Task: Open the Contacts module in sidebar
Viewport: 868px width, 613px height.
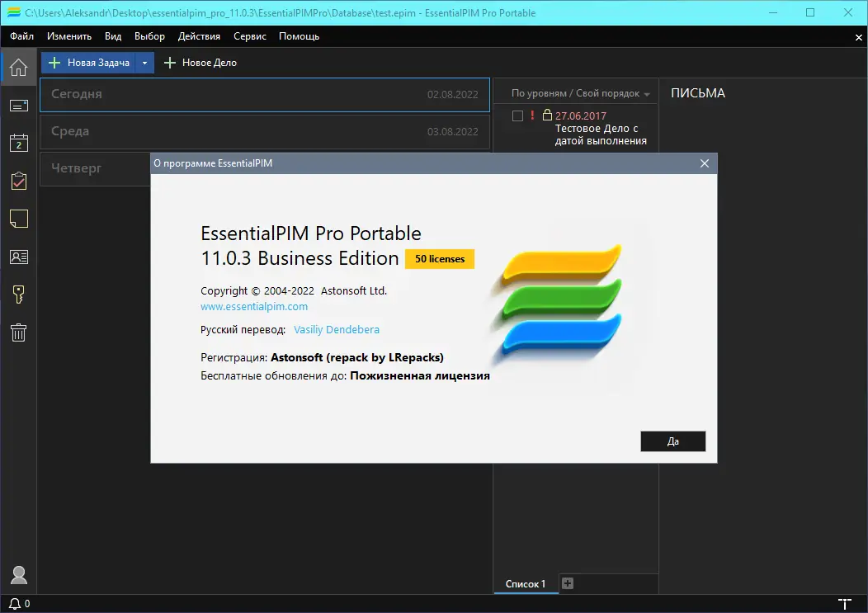Action: 19,257
